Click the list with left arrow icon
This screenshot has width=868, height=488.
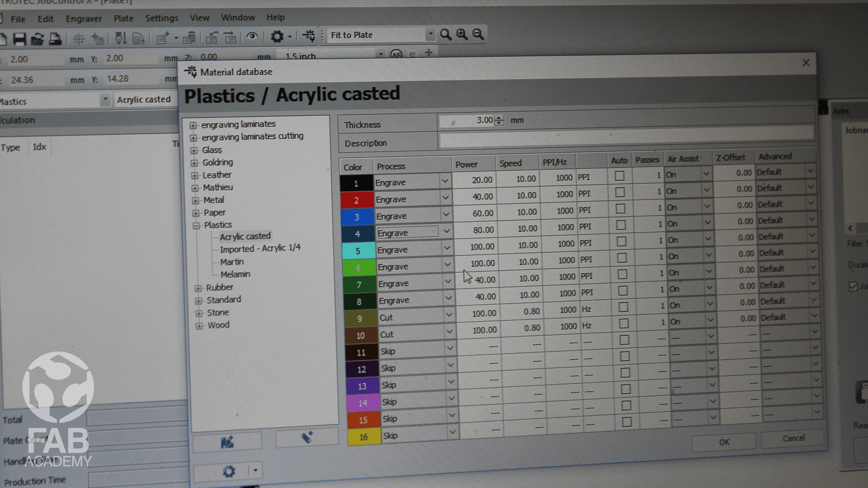pos(212,38)
